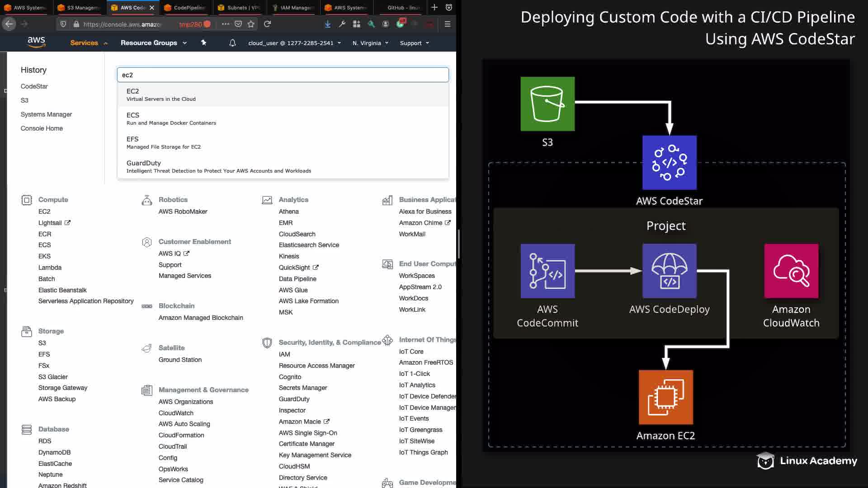Open the Firefox hamburger menu
The width and height of the screenshot is (868, 488).
pos(448,24)
